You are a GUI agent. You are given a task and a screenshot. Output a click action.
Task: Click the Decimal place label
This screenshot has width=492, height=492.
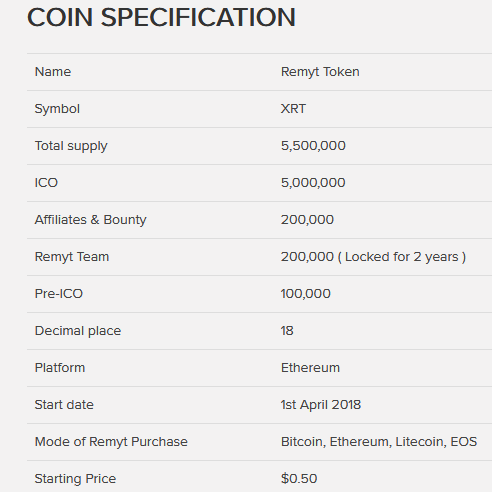78,331
